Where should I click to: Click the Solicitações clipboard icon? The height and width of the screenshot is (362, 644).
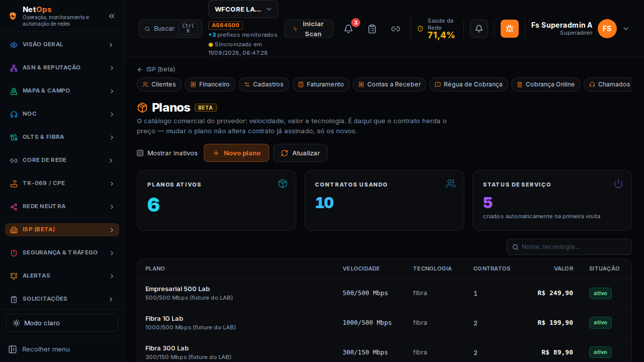[x=14, y=299]
